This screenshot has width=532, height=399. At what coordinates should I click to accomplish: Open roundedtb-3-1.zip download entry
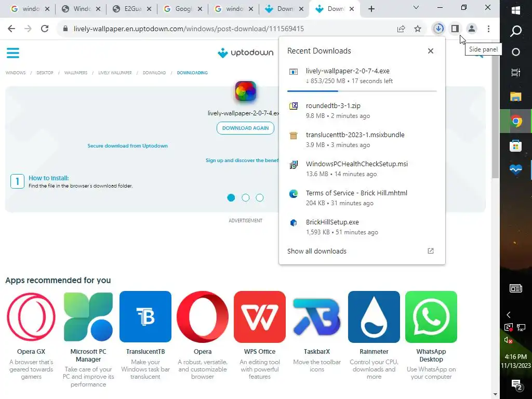[362, 111]
